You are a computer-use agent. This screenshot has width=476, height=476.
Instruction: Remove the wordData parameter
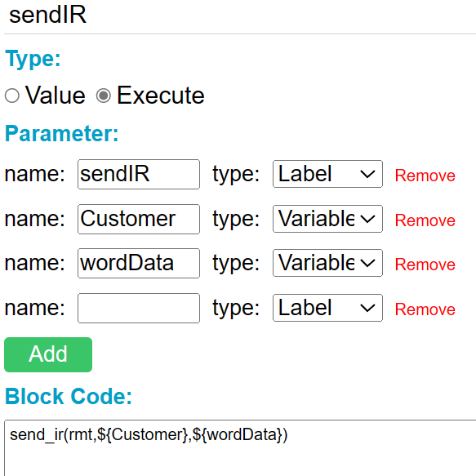425,265
